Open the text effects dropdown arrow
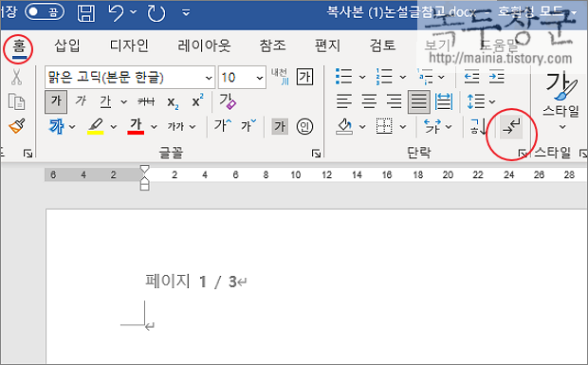This screenshot has height=365, width=588. pyautogui.click(x=72, y=127)
